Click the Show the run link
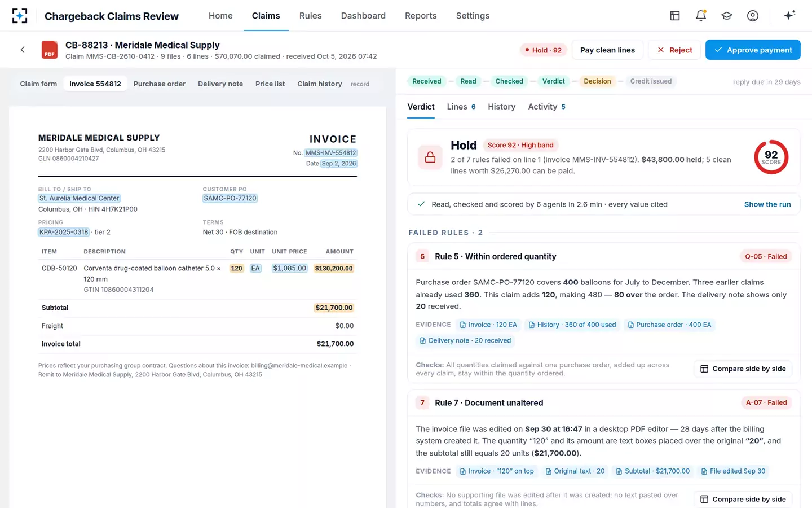The width and height of the screenshot is (812, 508). pyautogui.click(x=767, y=204)
